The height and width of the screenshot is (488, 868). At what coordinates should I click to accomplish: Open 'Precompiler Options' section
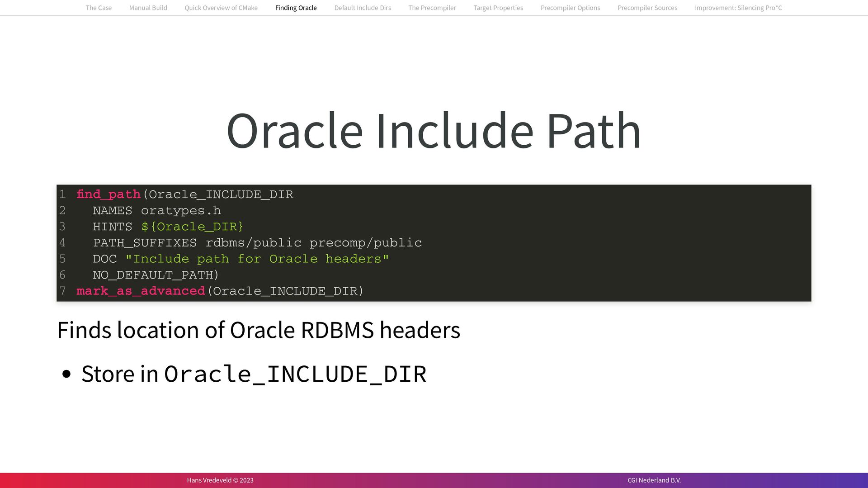[x=570, y=8]
